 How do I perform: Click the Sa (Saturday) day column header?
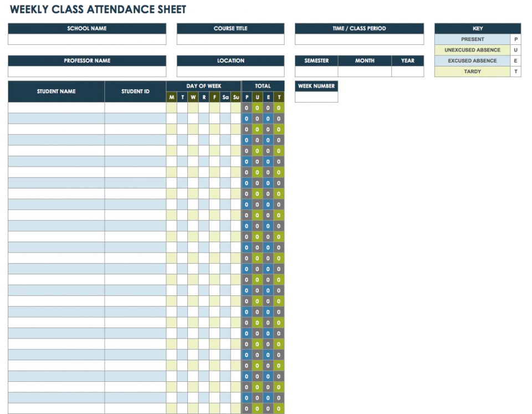pyautogui.click(x=226, y=97)
